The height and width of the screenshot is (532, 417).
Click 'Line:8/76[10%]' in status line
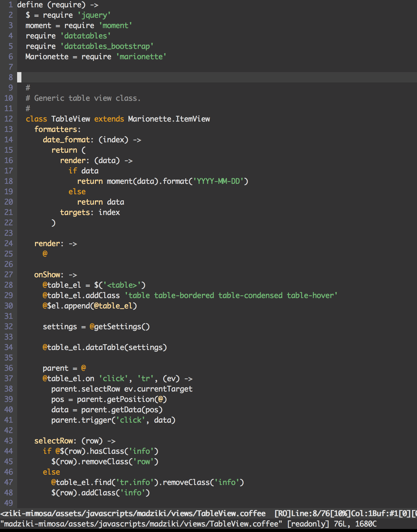(x=321, y=514)
